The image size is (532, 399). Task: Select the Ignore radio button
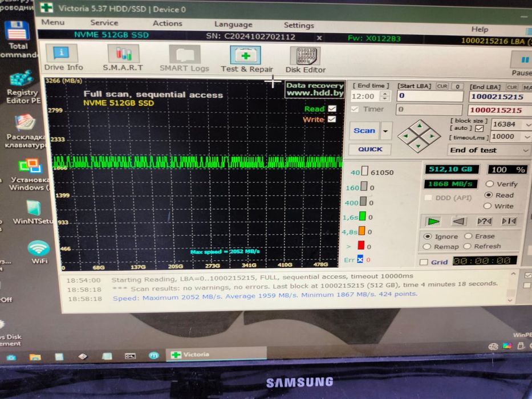coord(428,236)
